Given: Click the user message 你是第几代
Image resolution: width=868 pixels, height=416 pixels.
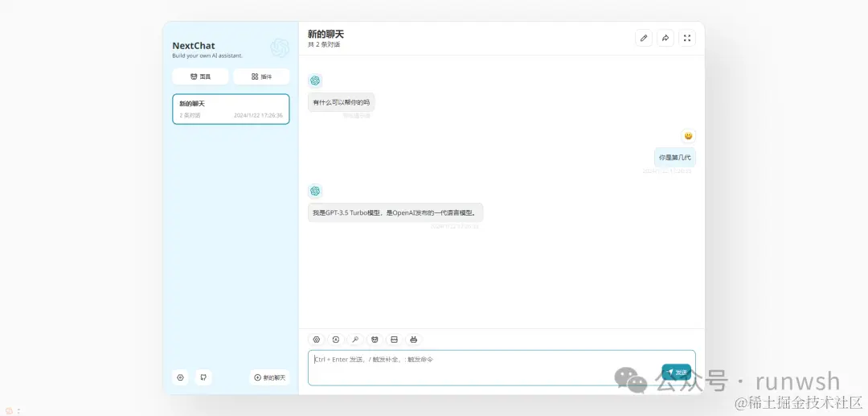Looking at the screenshot, I should coord(675,158).
